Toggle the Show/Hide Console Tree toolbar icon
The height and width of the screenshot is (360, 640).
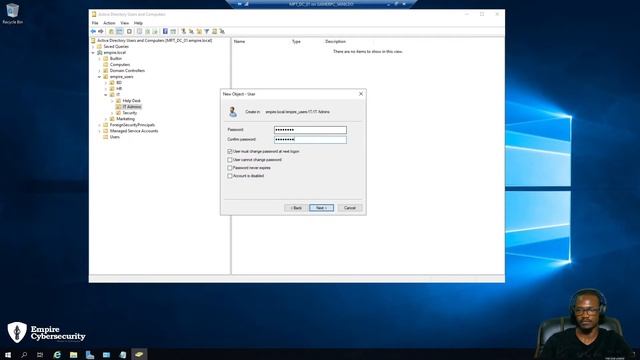(x=119, y=31)
